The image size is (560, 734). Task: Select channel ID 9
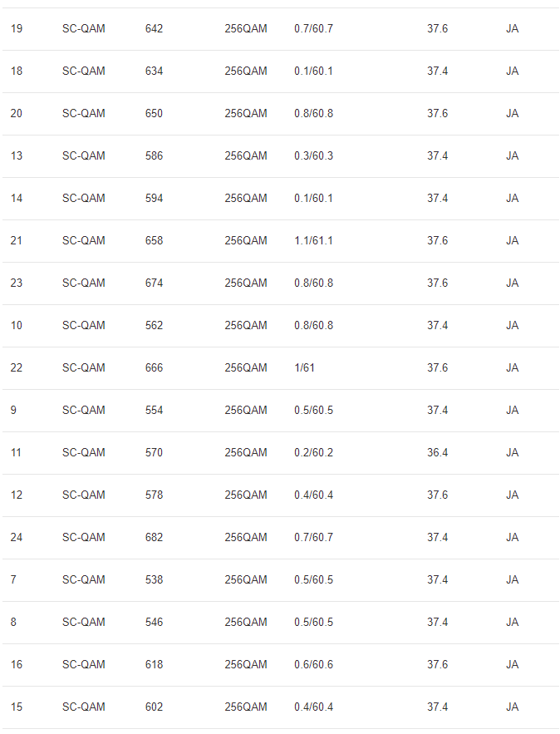[13, 411]
